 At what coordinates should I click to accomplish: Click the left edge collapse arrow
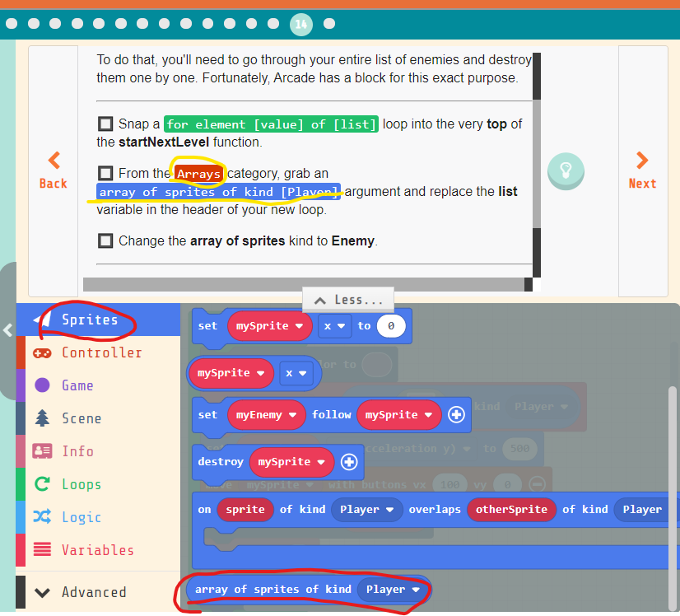(7, 330)
